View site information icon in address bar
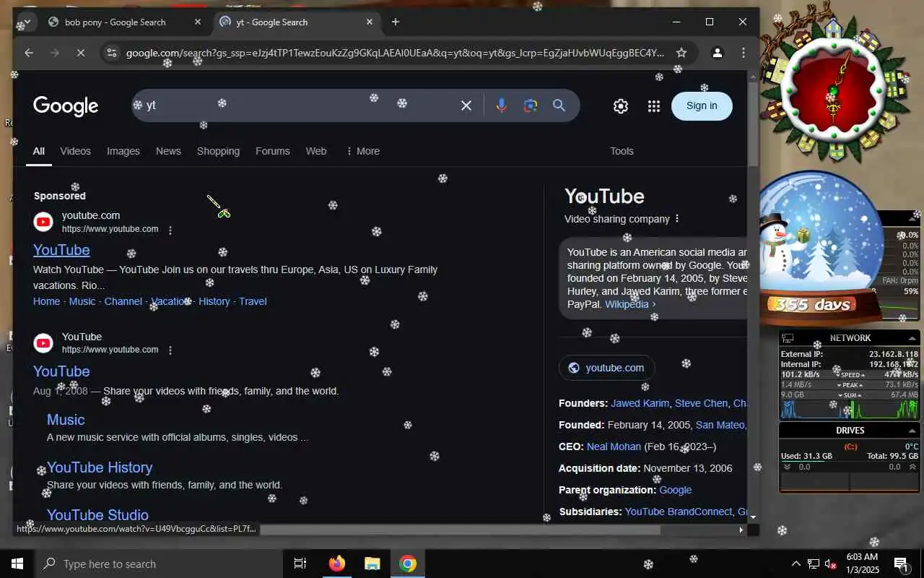The image size is (924, 578). 110,53
